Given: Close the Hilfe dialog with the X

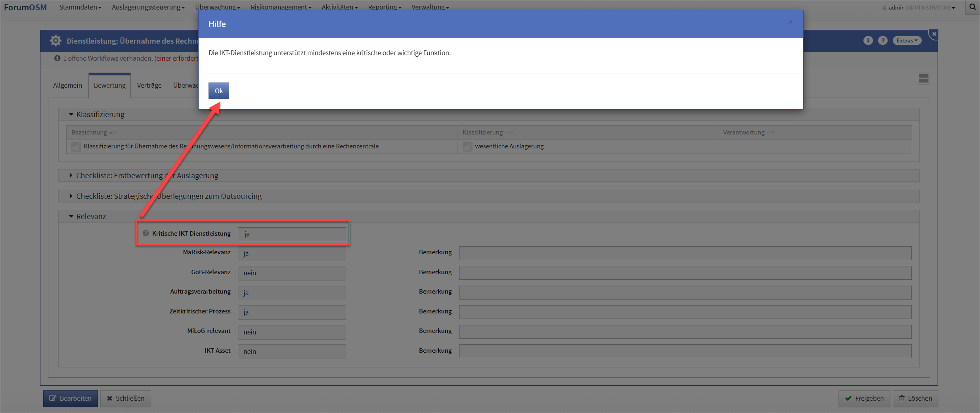Looking at the screenshot, I should pyautogui.click(x=790, y=22).
